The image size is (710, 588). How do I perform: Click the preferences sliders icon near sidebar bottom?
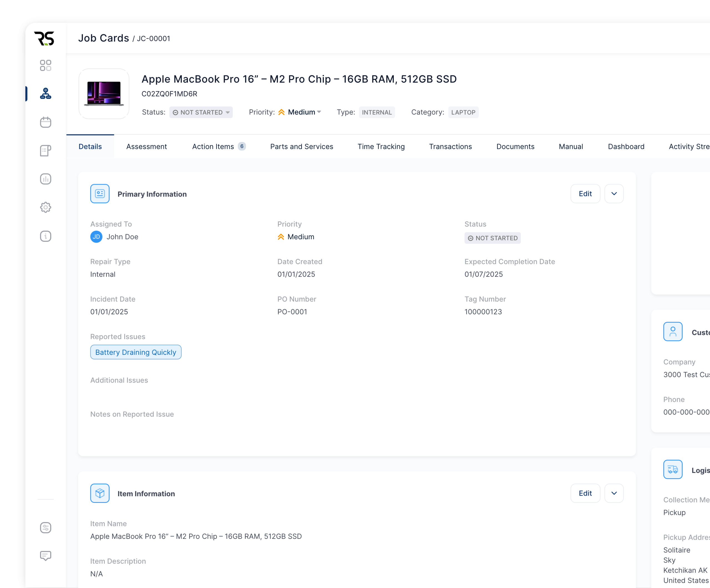45,528
